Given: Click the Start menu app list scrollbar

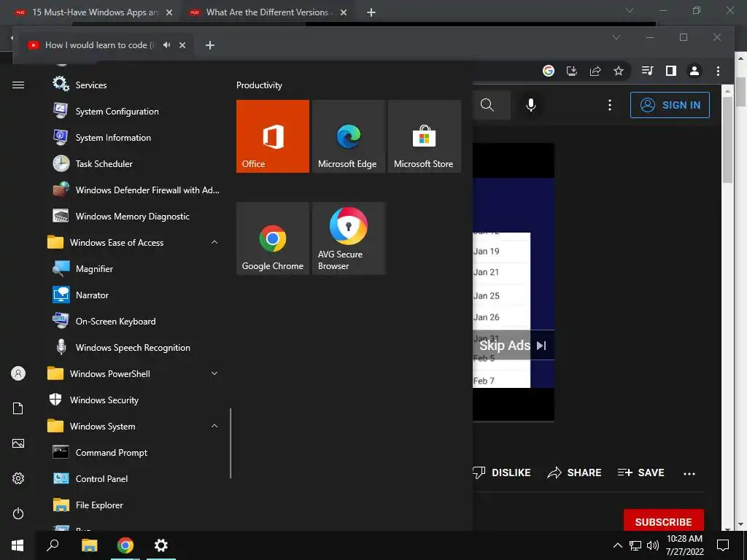Looking at the screenshot, I should [231, 443].
